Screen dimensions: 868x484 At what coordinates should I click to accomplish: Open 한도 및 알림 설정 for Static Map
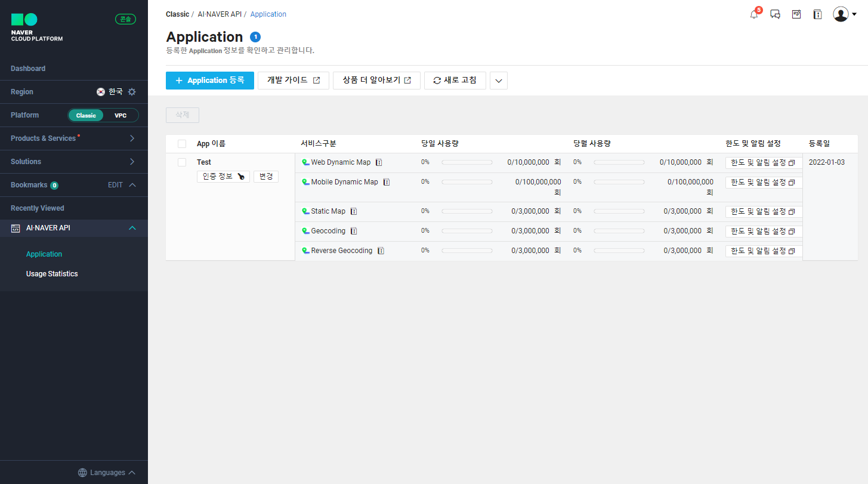pyautogui.click(x=764, y=211)
